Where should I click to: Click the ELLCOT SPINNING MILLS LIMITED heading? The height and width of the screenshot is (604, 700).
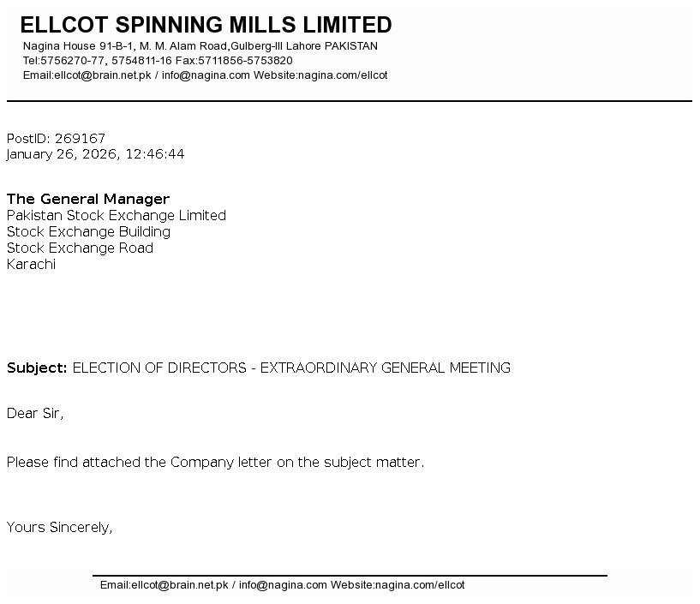pos(206,25)
